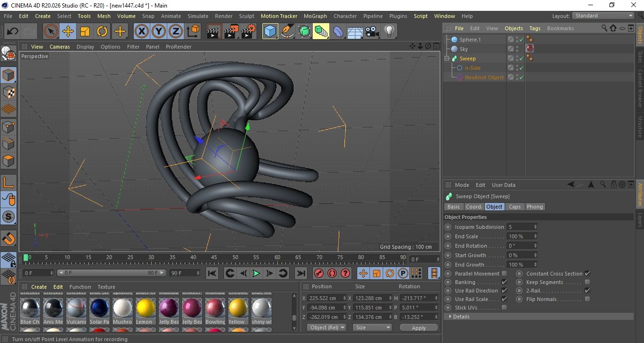Screen dimensions: 644x343
Task: Click the Isoparm Subdivision input field
Action: (519, 227)
